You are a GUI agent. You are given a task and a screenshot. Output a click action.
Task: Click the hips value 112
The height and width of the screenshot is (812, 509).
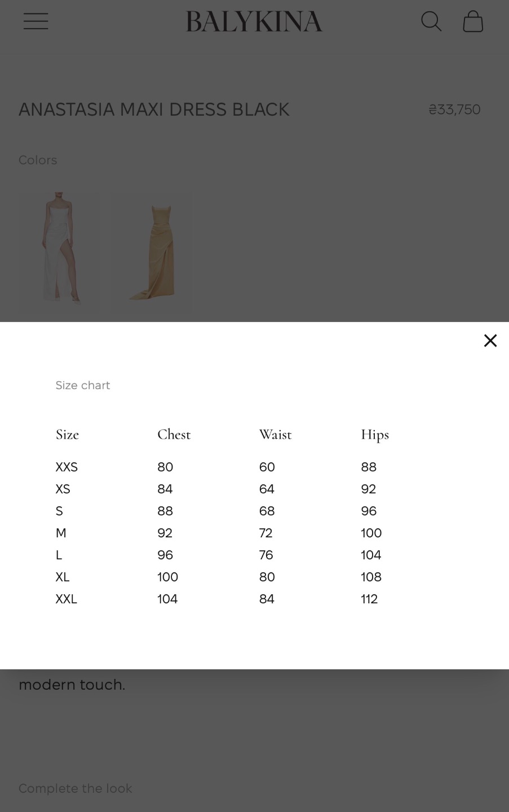point(369,599)
